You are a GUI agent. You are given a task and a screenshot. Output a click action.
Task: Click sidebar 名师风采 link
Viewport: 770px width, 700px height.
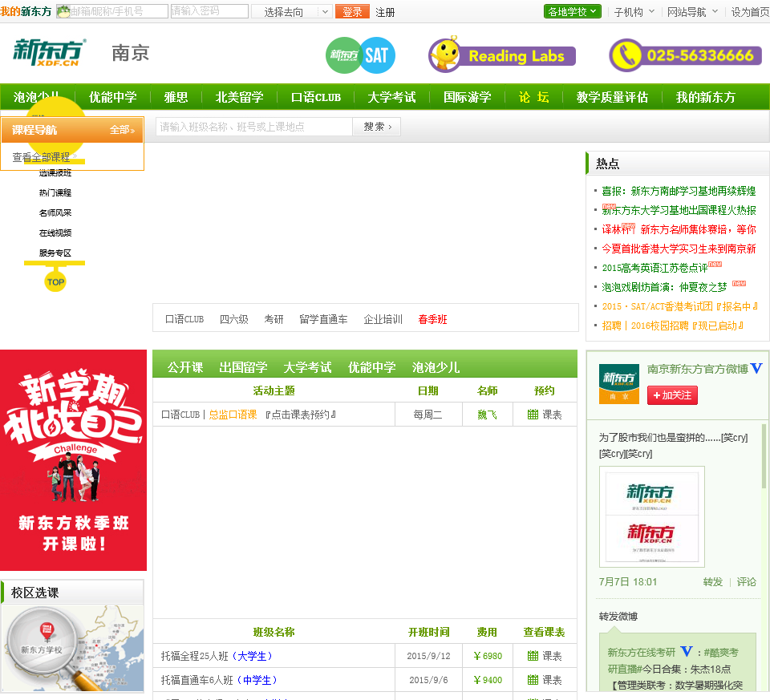pyautogui.click(x=55, y=212)
